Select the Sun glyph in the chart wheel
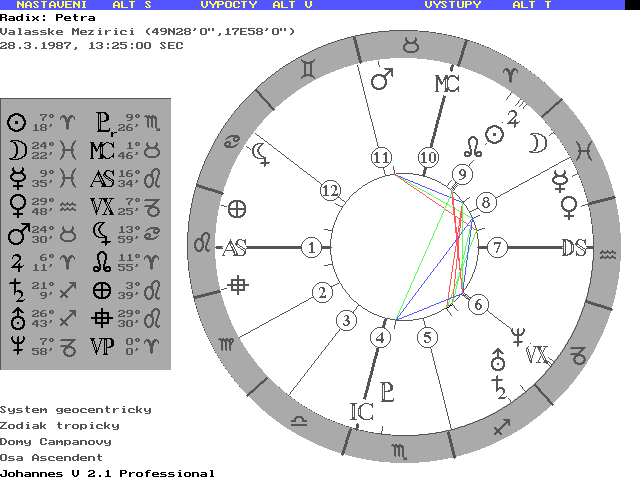Screen dimensions: 640x480 pyautogui.click(x=494, y=134)
